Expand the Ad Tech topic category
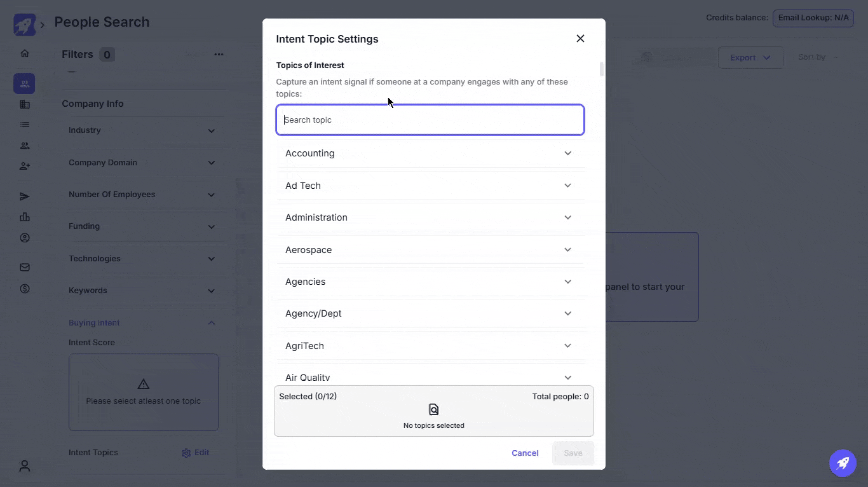The height and width of the screenshot is (487, 868). pyautogui.click(x=567, y=186)
